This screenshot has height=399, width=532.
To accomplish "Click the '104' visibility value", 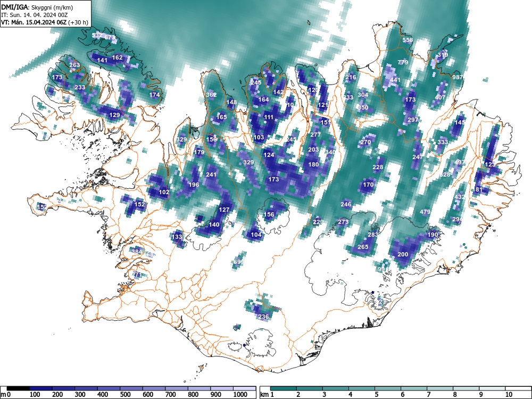I will pos(256,235).
